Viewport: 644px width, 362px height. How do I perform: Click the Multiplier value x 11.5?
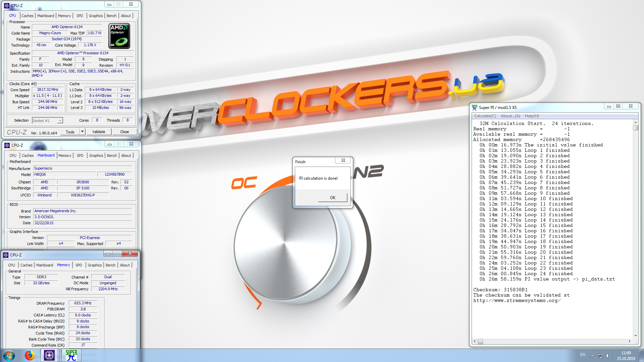[x=48, y=96]
